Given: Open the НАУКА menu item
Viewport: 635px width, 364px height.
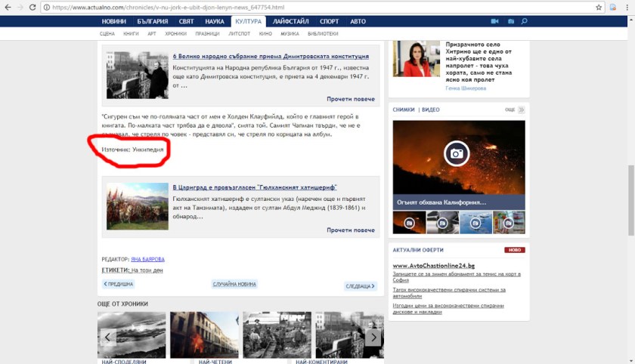Looking at the screenshot, I should pos(212,21).
